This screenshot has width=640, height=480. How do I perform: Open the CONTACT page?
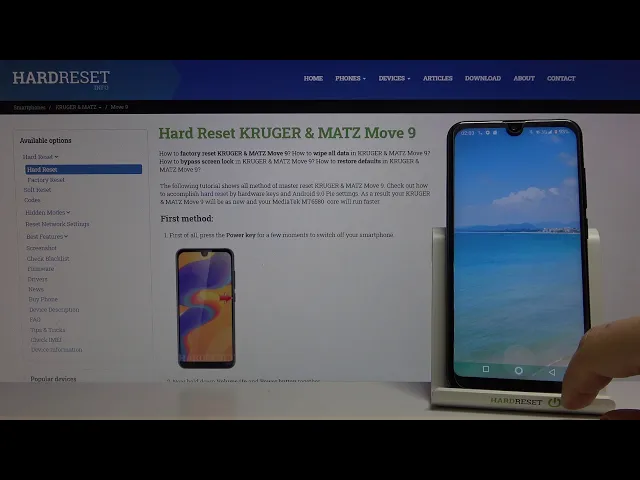pos(561,78)
